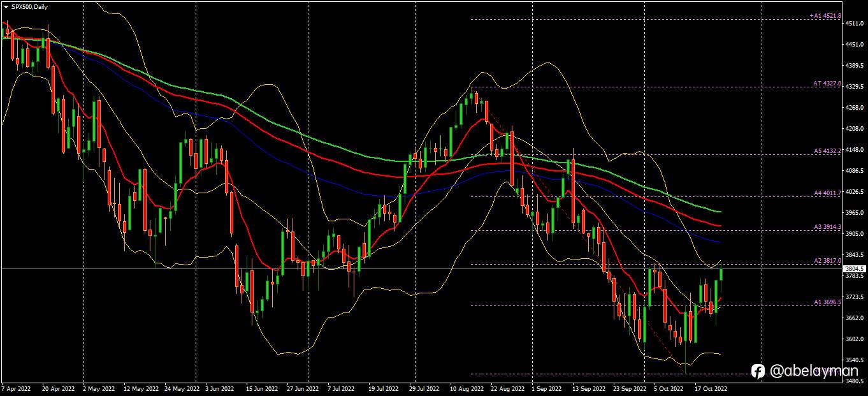Click the 13 Sep 2022 date label

588,388
